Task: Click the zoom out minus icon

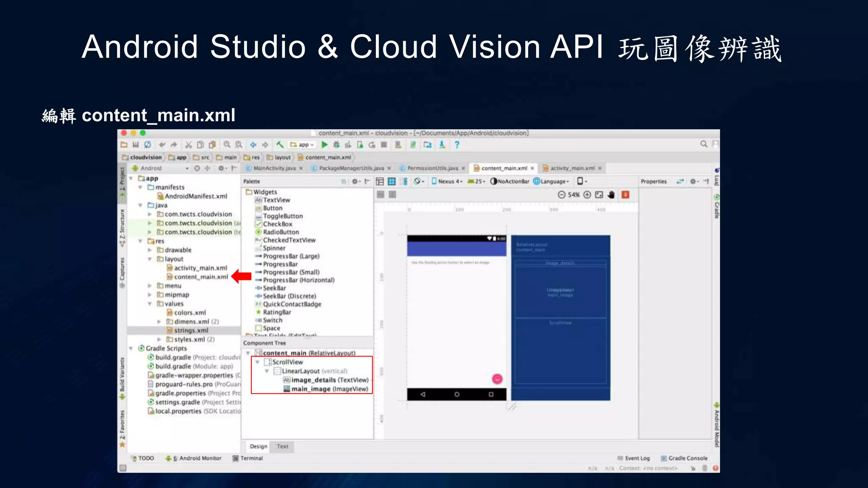Action: [562, 195]
